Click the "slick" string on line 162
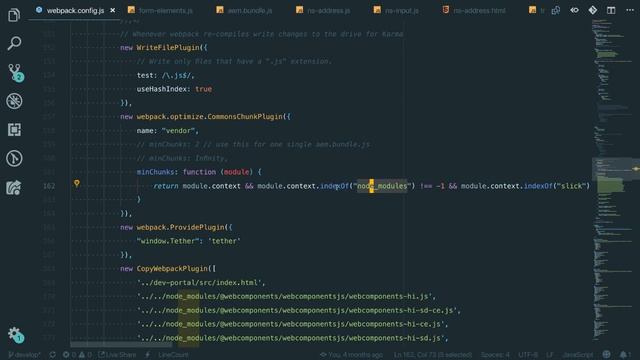 click(571, 186)
